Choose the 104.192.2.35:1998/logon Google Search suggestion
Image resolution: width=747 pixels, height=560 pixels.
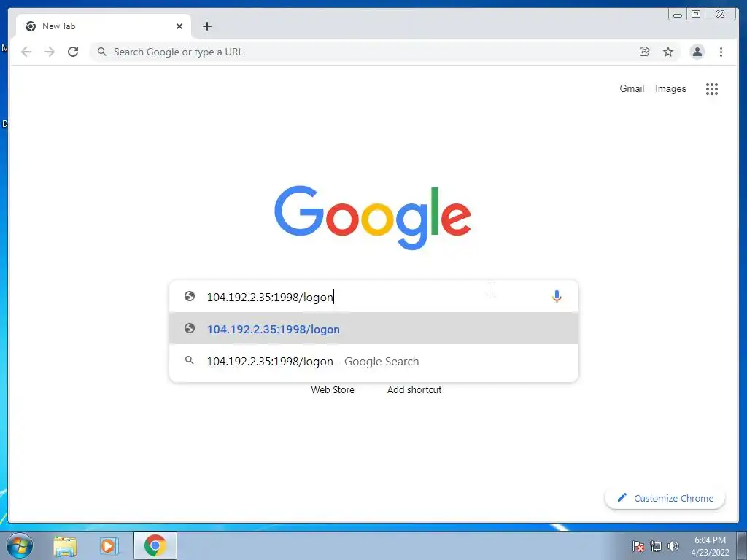[373, 361]
